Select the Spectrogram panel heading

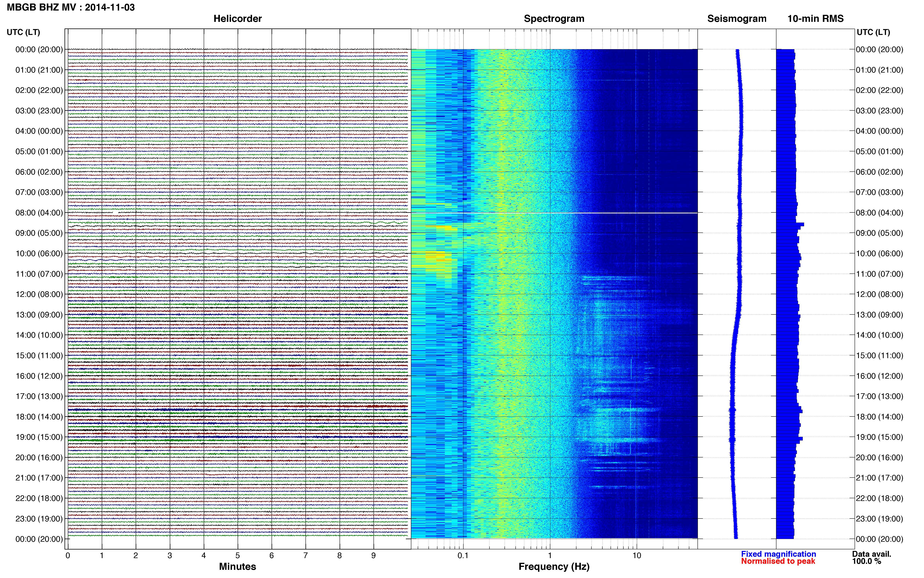point(554,19)
